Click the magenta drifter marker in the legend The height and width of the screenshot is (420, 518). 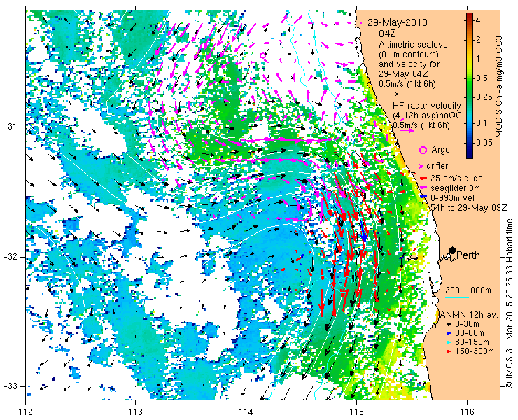click(x=421, y=166)
